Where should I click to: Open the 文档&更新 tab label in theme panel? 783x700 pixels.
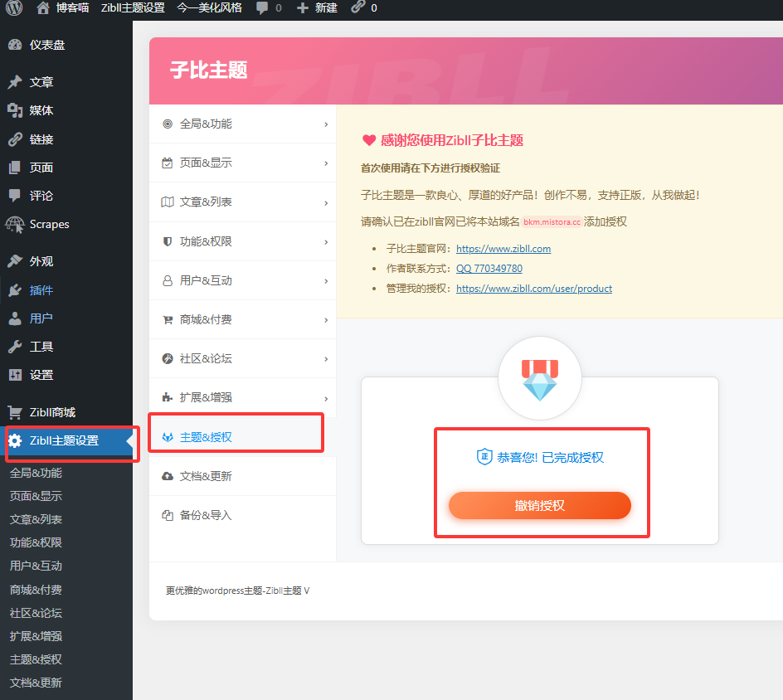205,476
